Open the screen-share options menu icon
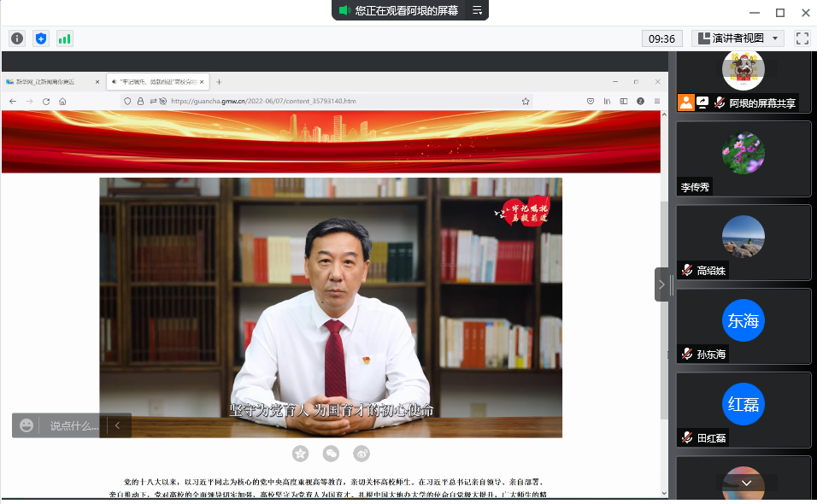The width and height of the screenshot is (817, 504). 477,10
